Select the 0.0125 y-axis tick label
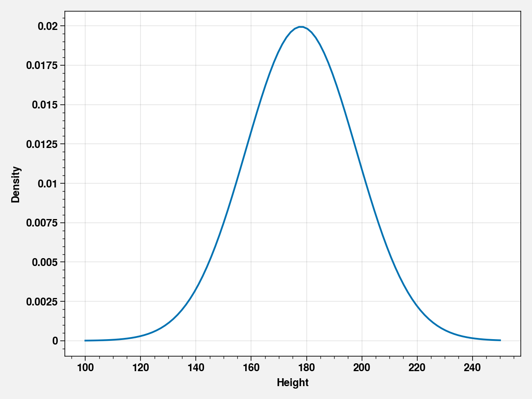The image size is (532, 399). [42, 144]
